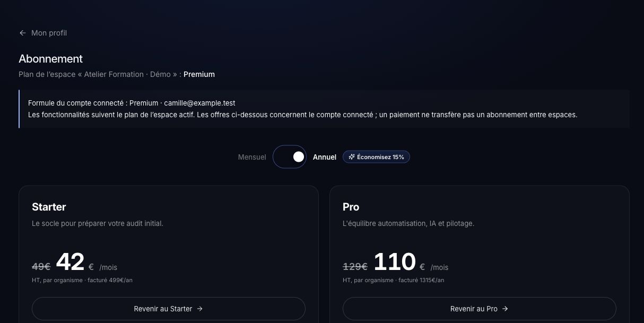Click the sparkle icon in the Économisez badge

[x=352, y=157]
